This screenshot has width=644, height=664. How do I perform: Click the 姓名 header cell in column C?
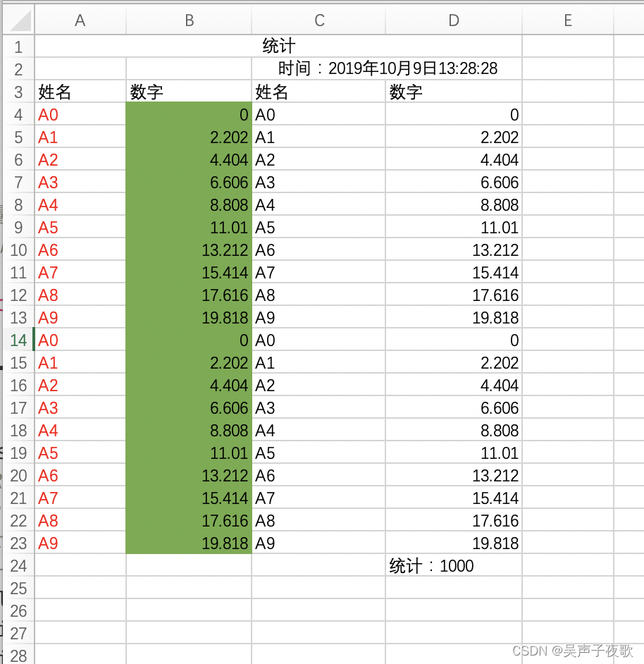318,92
